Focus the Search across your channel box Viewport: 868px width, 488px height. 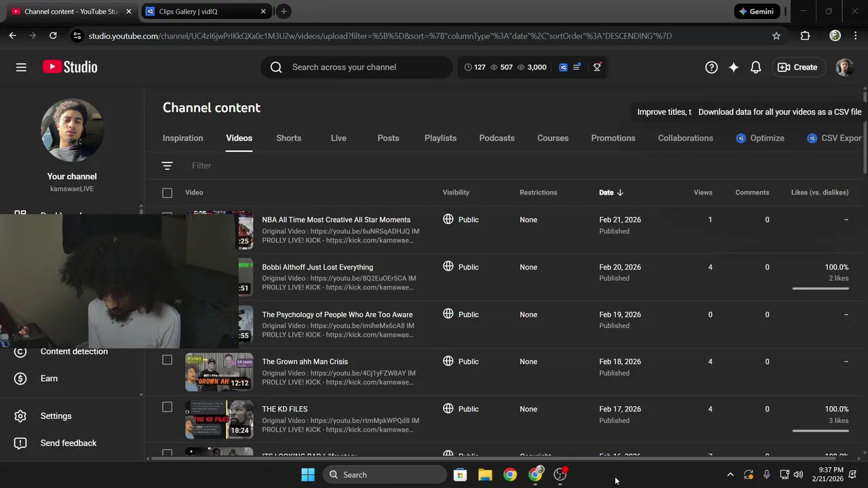356,67
